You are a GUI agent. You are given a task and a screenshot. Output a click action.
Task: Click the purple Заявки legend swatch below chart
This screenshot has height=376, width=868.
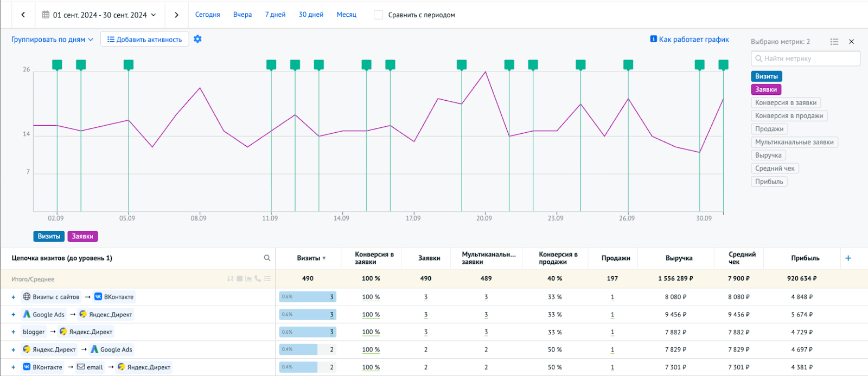[x=82, y=236]
